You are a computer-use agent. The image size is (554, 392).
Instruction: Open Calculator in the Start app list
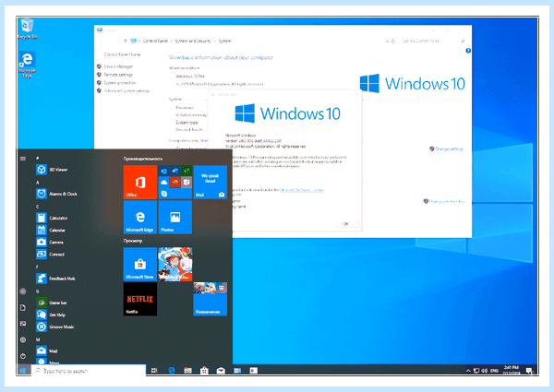pyautogui.click(x=52, y=218)
